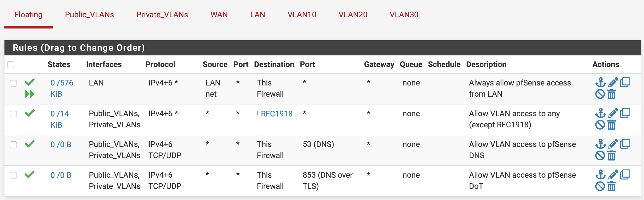This screenshot has width=644, height=200.
Task: Tick the checkbox for the DoT 853 rule
Action: [x=13, y=175]
